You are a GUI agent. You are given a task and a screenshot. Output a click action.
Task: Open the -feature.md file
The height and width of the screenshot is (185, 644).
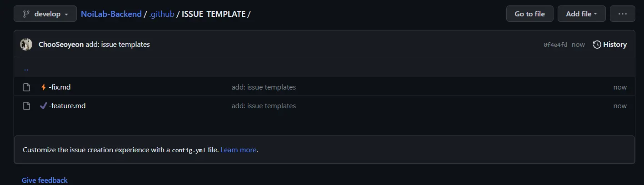point(67,106)
